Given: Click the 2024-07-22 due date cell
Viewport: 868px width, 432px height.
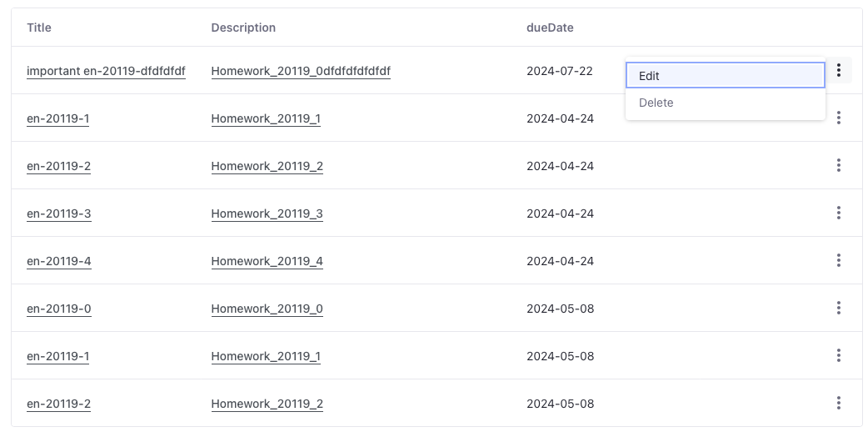Looking at the screenshot, I should pos(560,71).
